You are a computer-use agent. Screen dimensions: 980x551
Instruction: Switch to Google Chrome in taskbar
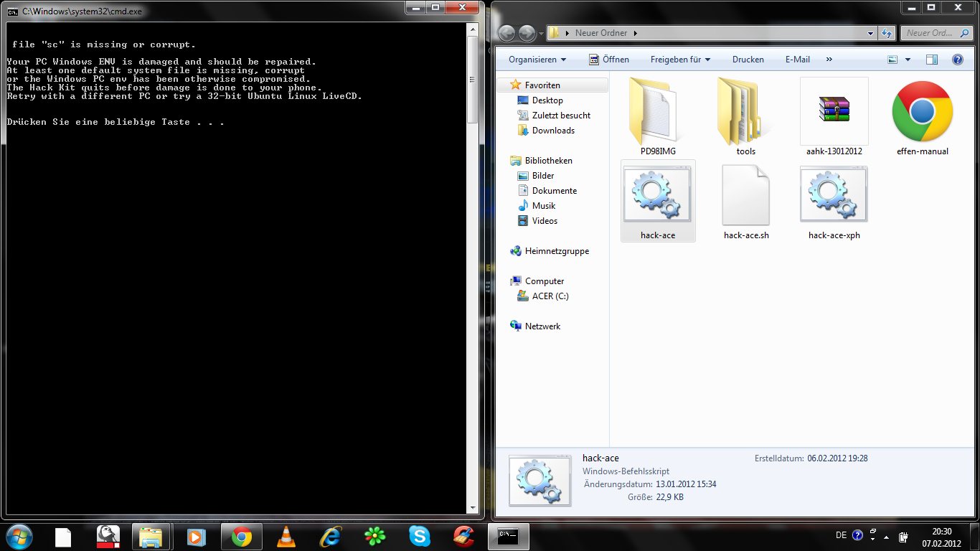(241, 537)
